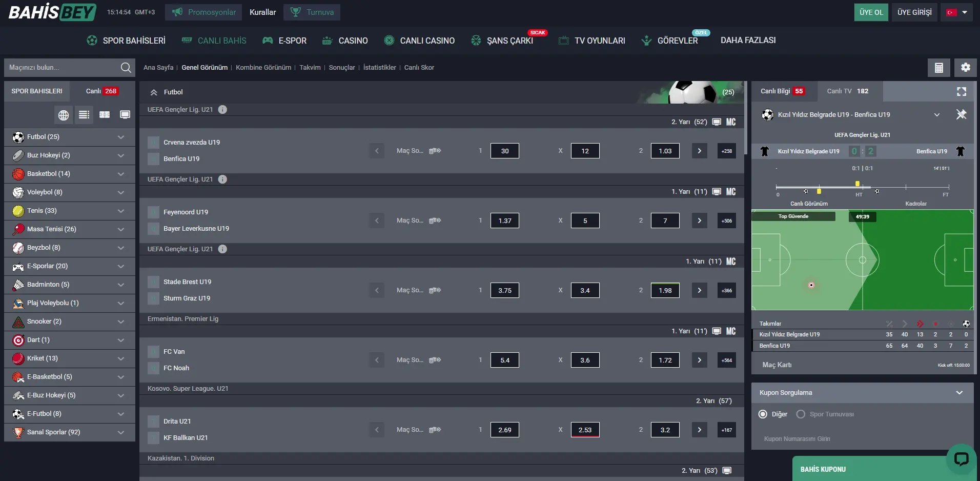Click the BAHISBEY logo
This screenshot has height=481, width=980.
52,12
